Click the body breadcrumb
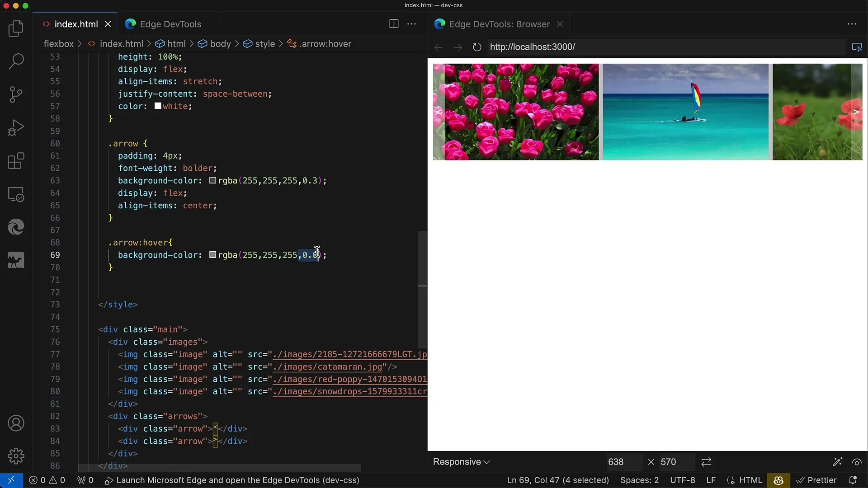Viewport: 868px width, 488px height. click(x=215, y=44)
